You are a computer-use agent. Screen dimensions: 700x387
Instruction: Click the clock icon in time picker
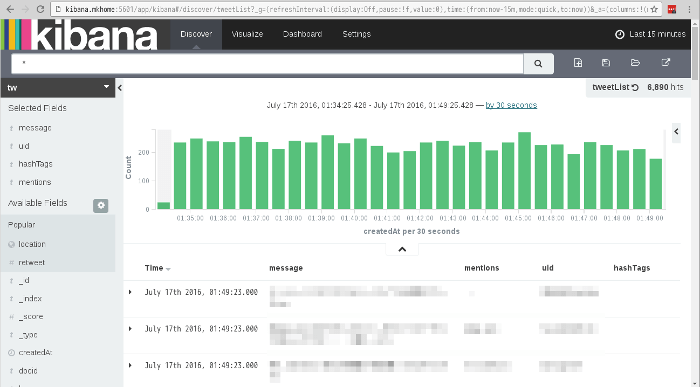(x=620, y=34)
